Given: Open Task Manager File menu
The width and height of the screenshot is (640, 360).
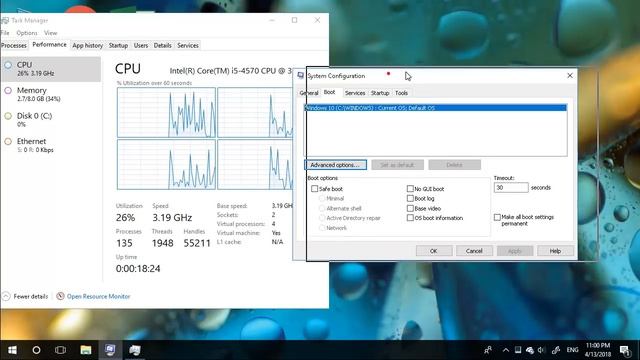Looking at the screenshot, I should coord(5,33).
